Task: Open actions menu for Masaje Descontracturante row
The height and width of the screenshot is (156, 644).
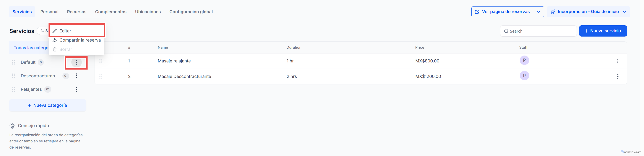Action: coord(617,76)
